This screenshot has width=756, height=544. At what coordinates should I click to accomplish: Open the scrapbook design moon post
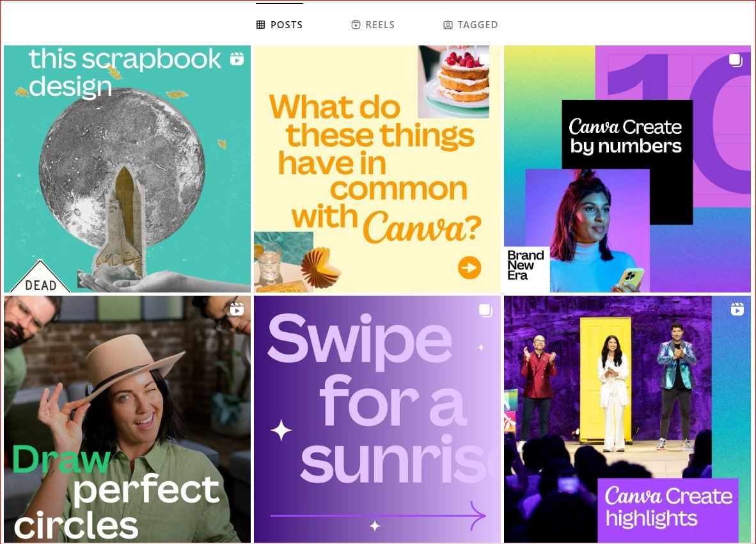pos(127,169)
